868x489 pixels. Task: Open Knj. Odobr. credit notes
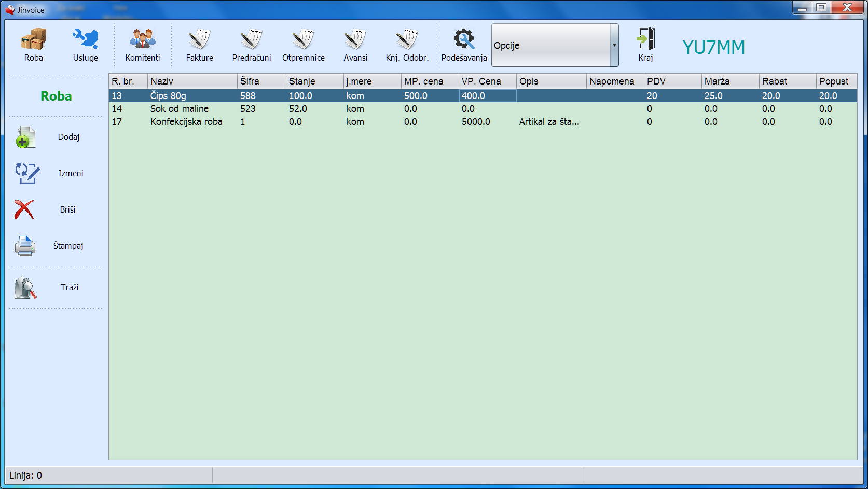407,45
